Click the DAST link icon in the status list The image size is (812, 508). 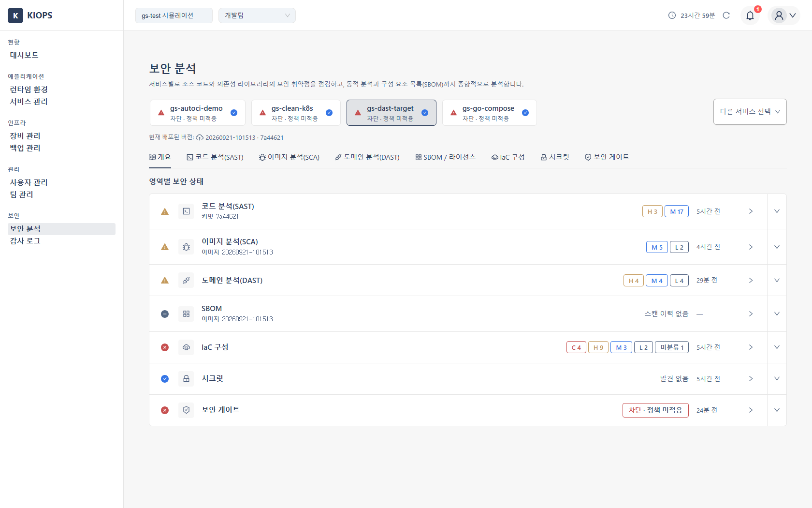(x=186, y=281)
